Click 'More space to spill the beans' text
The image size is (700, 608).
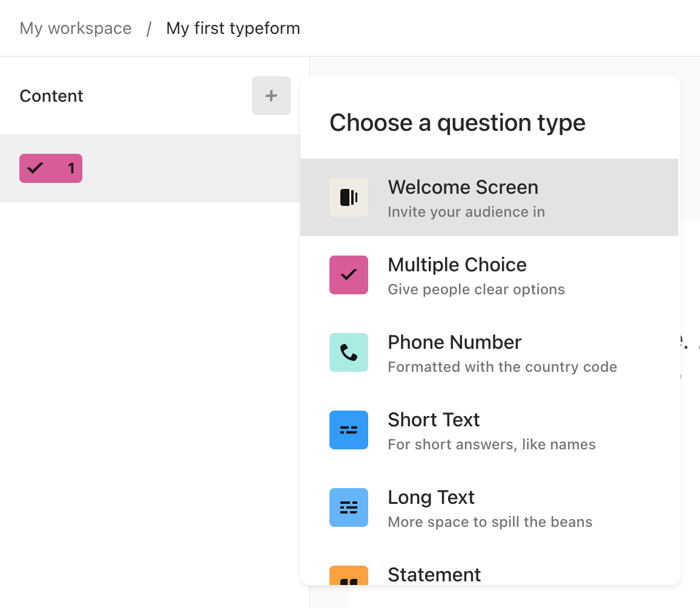(490, 522)
